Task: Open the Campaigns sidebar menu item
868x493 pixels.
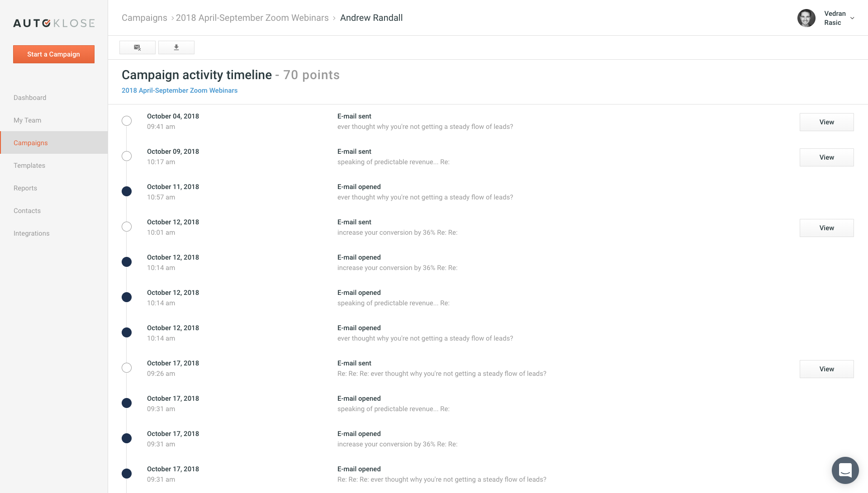Action: click(x=31, y=143)
